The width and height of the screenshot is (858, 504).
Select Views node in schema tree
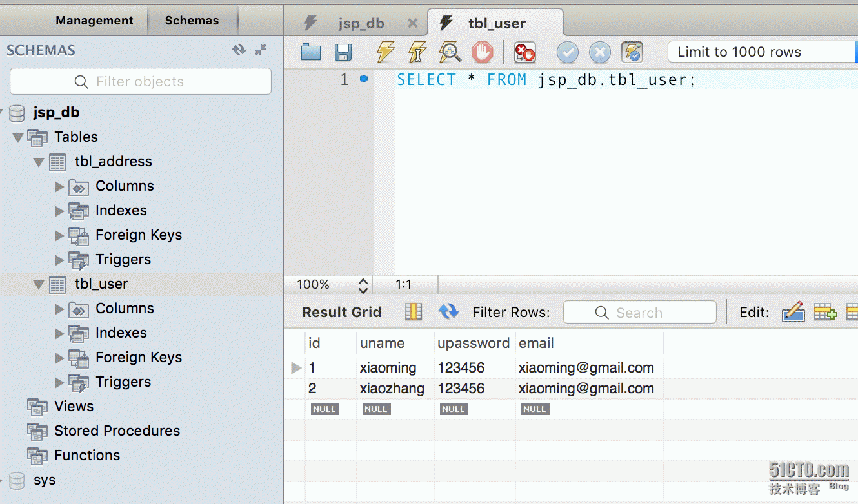(74, 407)
